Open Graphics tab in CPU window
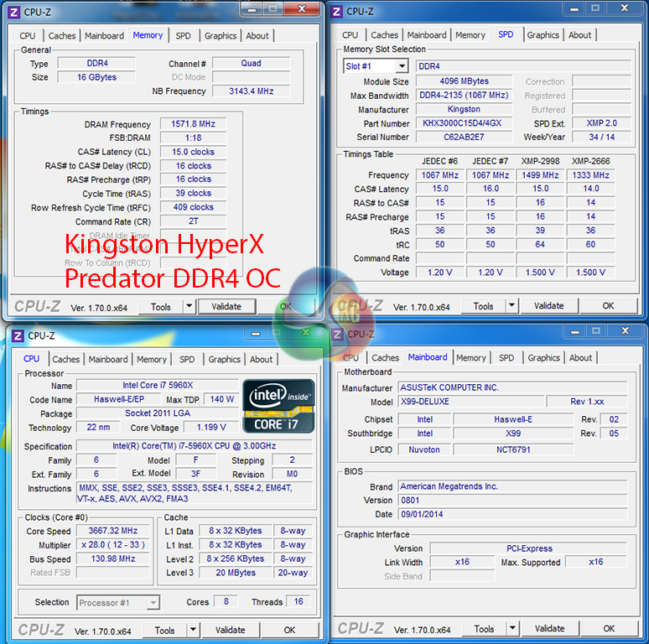 (x=225, y=359)
